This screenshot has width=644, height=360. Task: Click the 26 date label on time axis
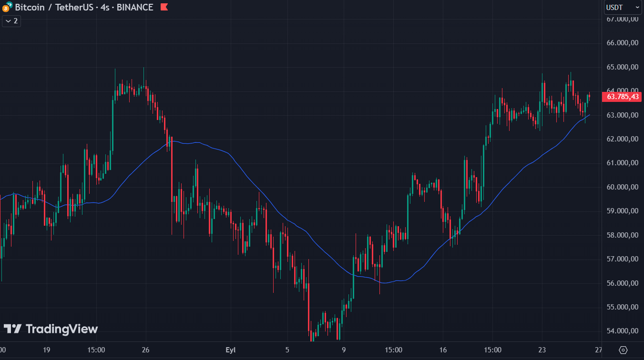146,350
